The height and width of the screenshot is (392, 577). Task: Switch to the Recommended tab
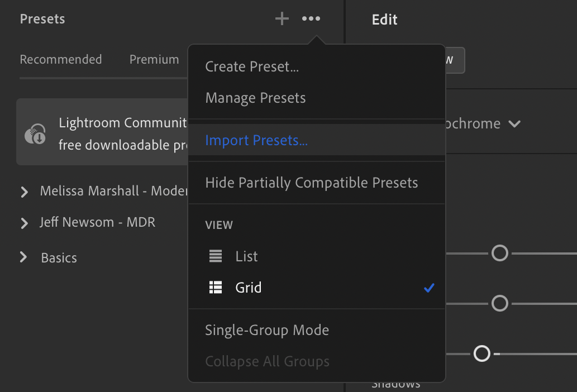click(61, 59)
